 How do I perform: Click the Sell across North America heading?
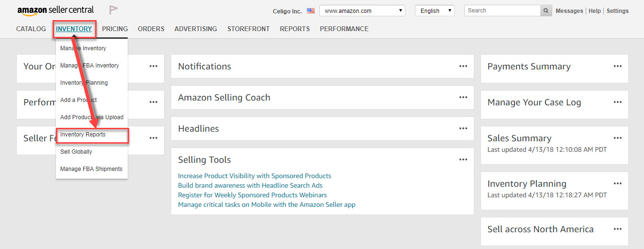pos(540,229)
